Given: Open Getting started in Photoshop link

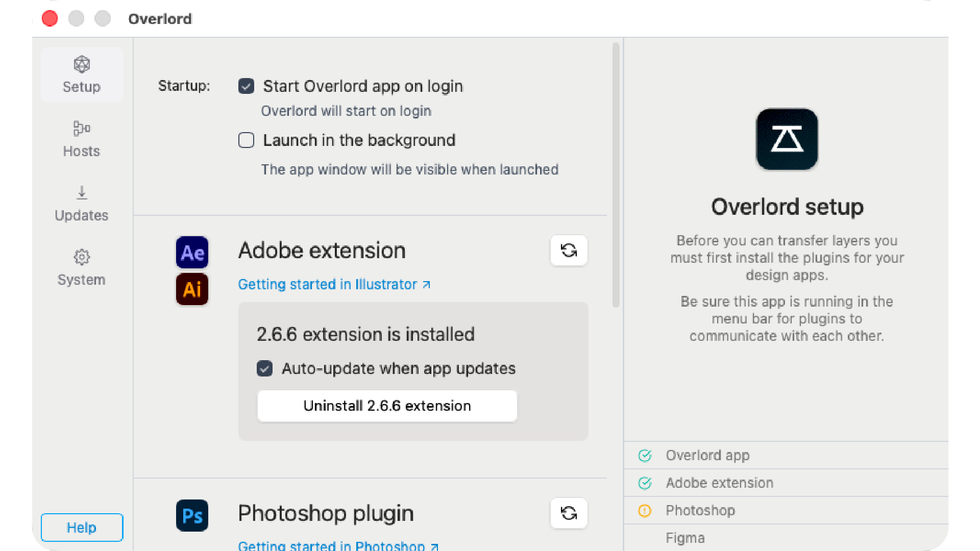Looking at the screenshot, I should pyautogui.click(x=338, y=545).
